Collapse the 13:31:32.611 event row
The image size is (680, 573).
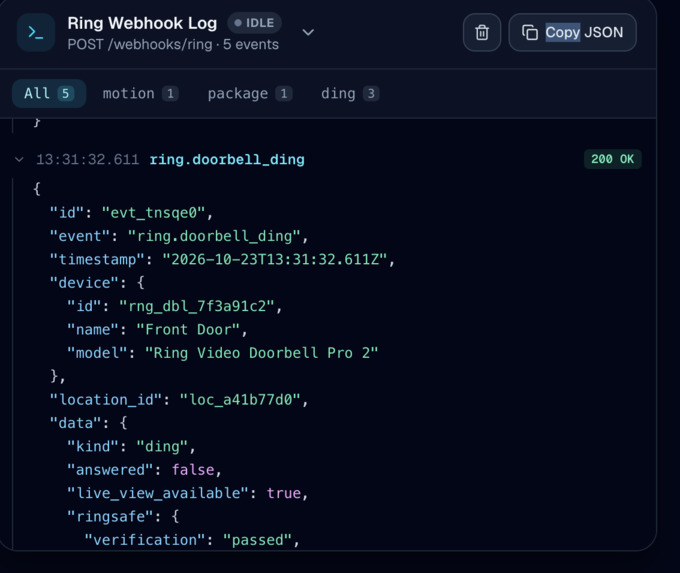tap(19, 160)
